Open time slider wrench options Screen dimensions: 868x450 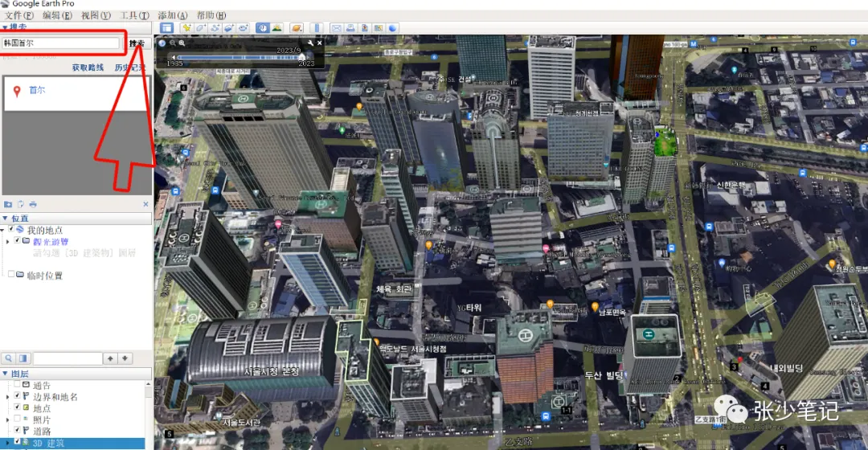point(310,43)
